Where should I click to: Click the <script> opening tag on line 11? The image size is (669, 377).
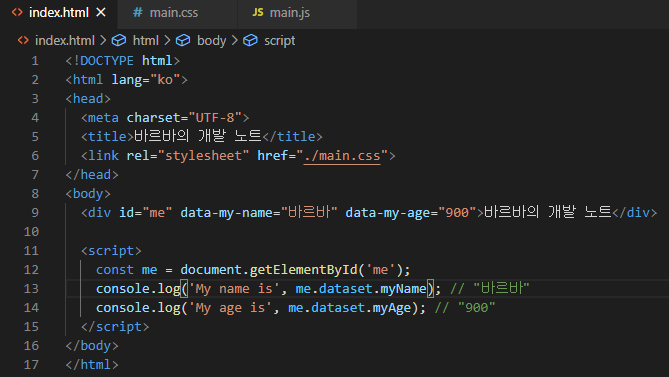(111, 251)
